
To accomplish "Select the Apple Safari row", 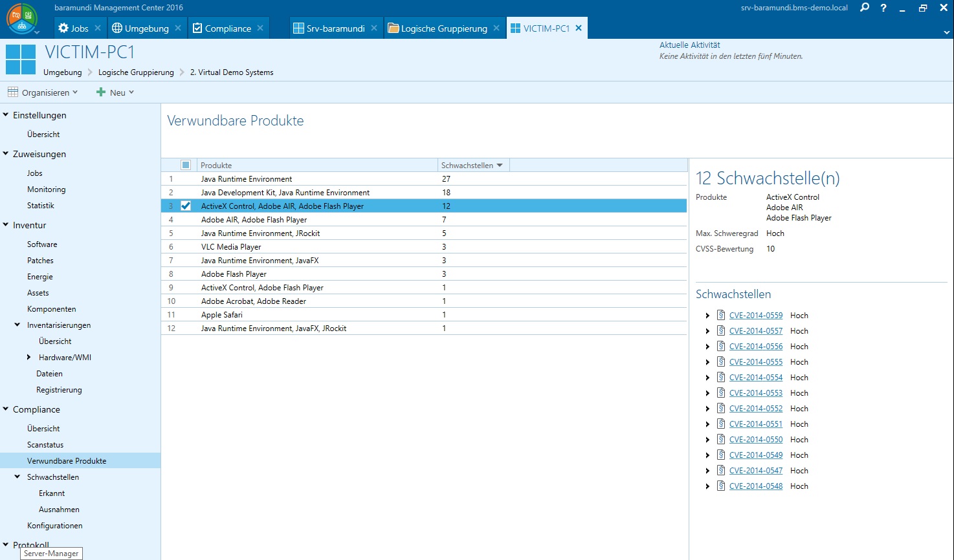I will 424,315.
